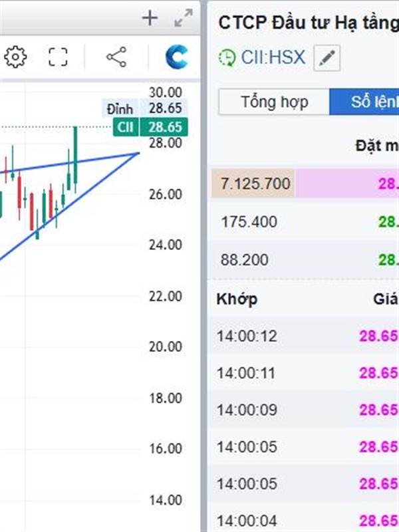Screen dimensions: 399x532
Task: Expand panel with diagonal arrows icon
Action: point(184,18)
